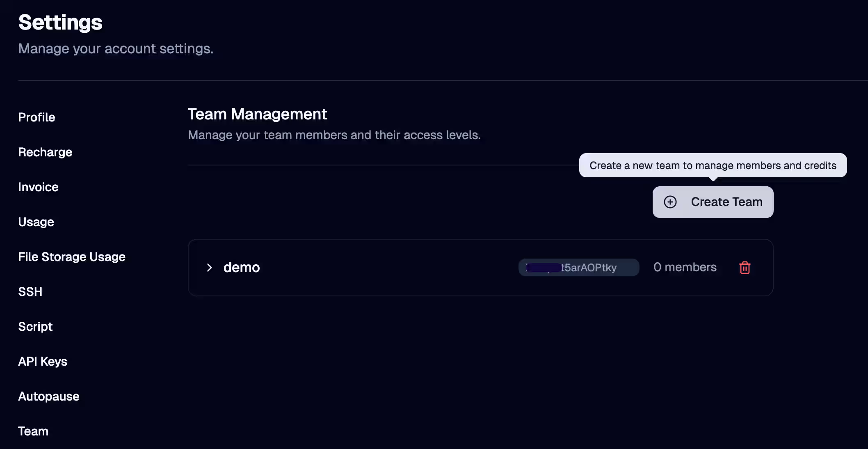Click the demo team ID badge
The height and width of the screenshot is (449, 868).
click(x=578, y=268)
